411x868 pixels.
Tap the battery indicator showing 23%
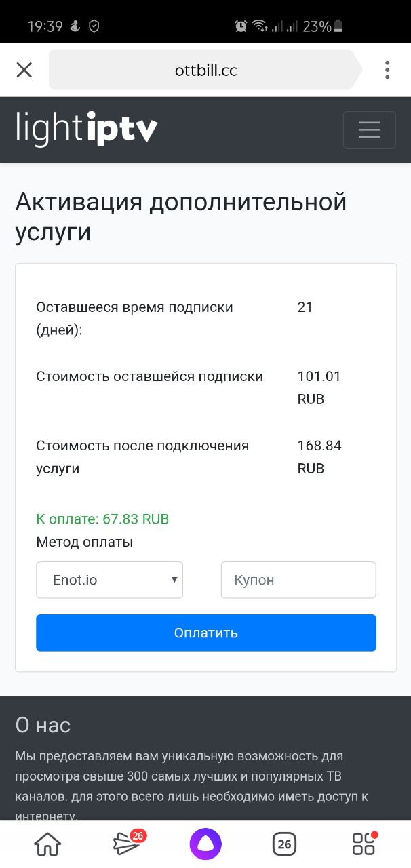338,26
